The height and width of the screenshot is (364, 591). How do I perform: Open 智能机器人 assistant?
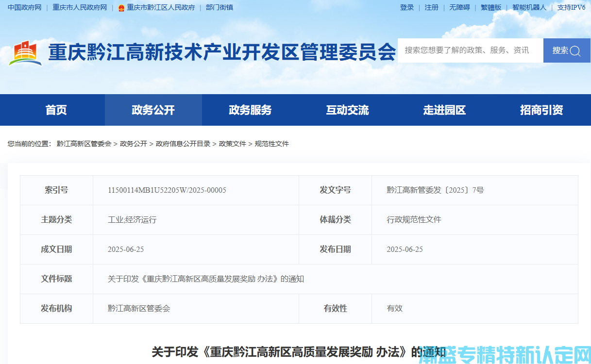[x=529, y=7]
